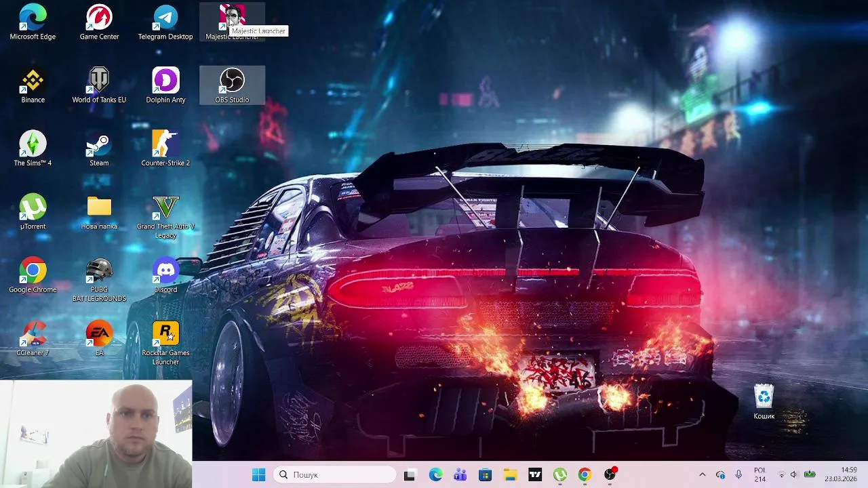Select the Game Center desktop icon
The image size is (868, 488).
[x=99, y=22]
